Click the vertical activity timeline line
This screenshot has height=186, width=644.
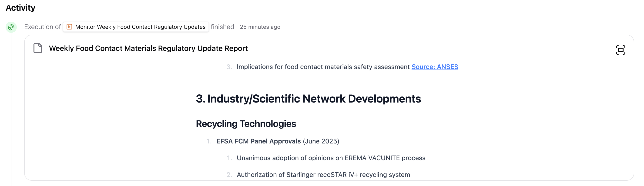coord(11,109)
